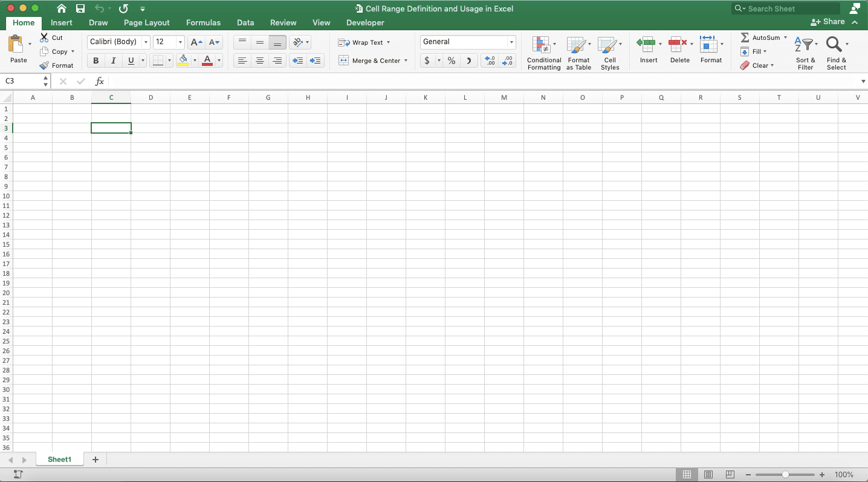The width and height of the screenshot is (868, 482).
Task: Open Clear dropdown
Action: coord(757,65)
